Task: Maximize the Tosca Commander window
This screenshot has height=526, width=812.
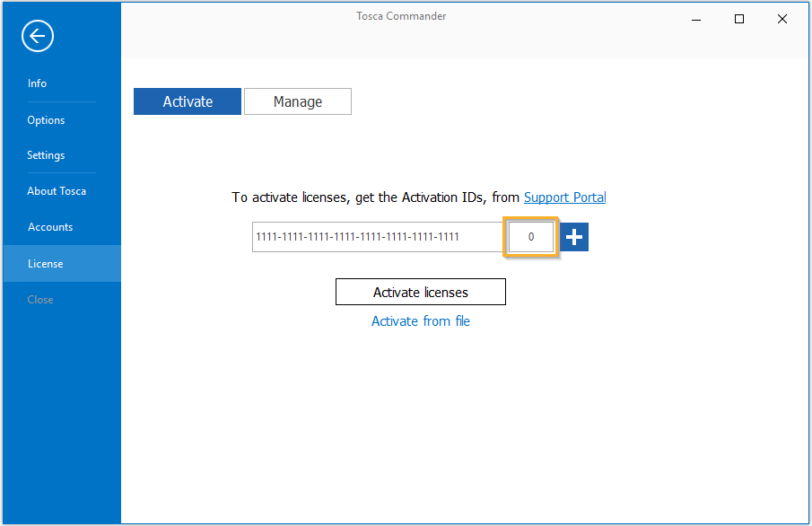Action: tap(739, 19)
